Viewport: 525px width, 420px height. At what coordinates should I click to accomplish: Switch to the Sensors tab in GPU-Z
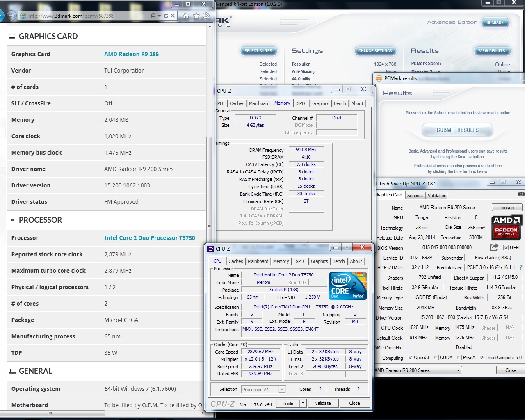coord(415,196)
